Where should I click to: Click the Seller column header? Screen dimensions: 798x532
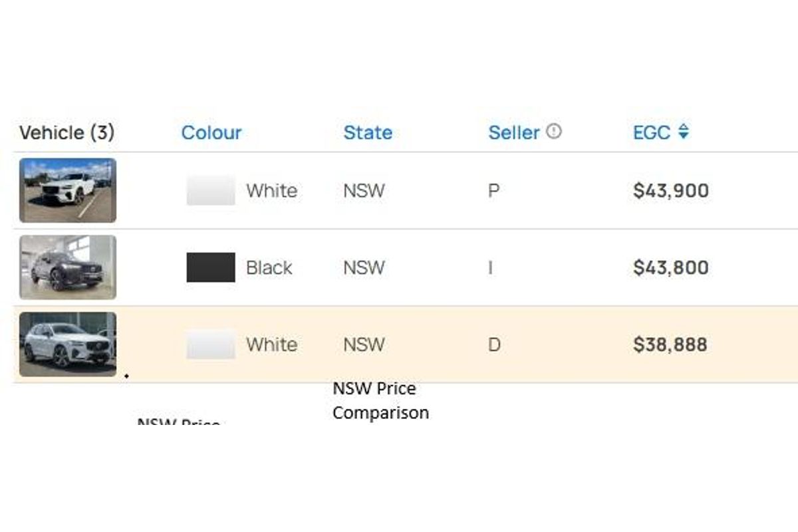tap(514, 132)
